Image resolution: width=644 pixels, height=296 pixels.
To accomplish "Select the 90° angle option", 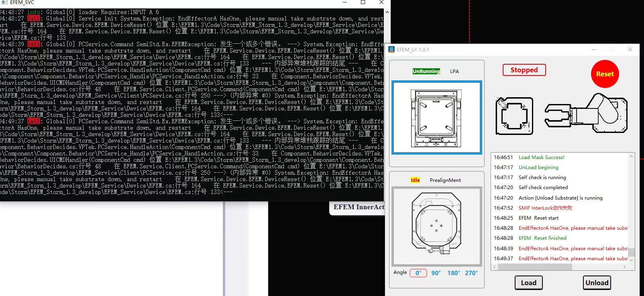I will tap(436, 273).
